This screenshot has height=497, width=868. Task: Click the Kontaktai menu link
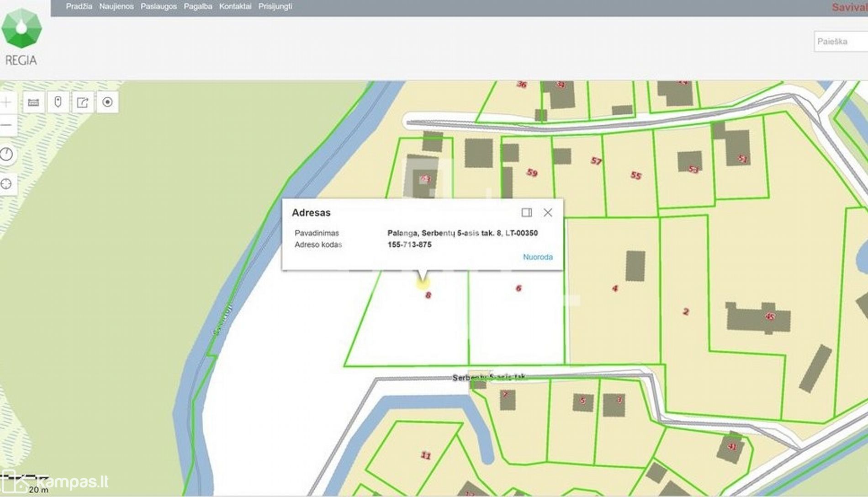point(235,6)
